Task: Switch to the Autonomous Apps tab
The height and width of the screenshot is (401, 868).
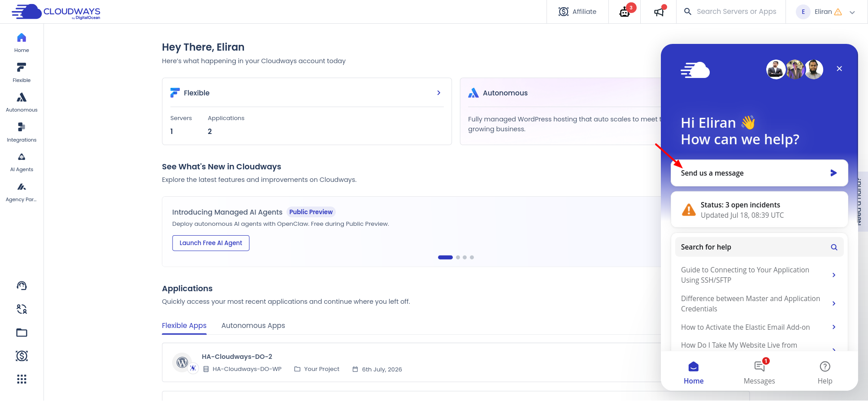Action: (253, 326)
